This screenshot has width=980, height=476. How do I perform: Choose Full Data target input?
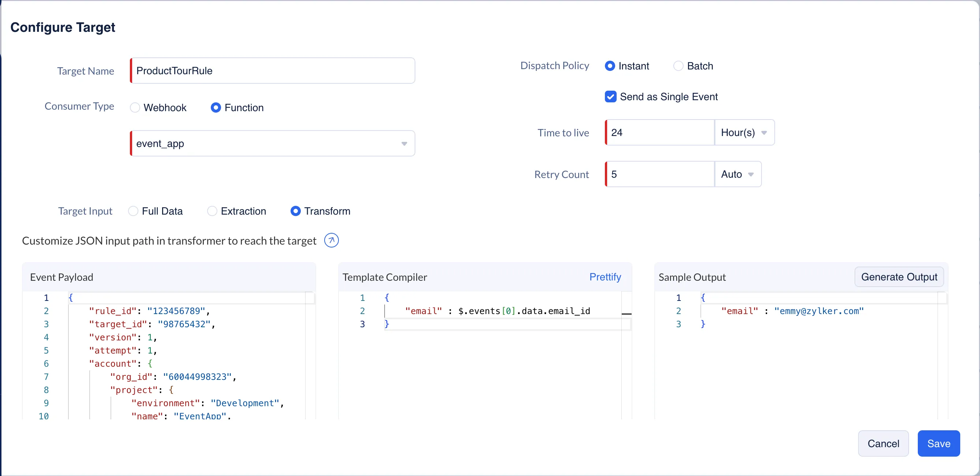click(133, 211)
